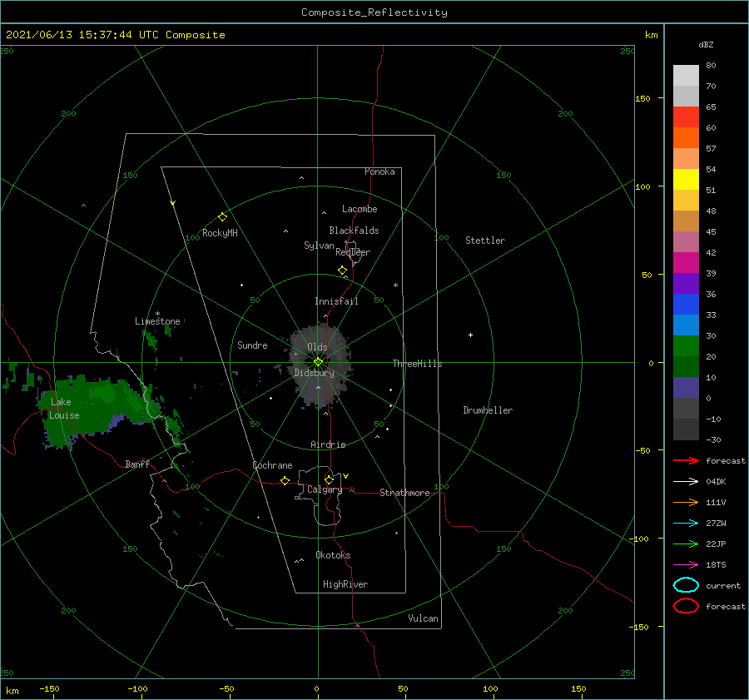Pick the dark green swatch below 20 dBZ
The height and width of the screenshot is (700, 749).
point(686,366)
